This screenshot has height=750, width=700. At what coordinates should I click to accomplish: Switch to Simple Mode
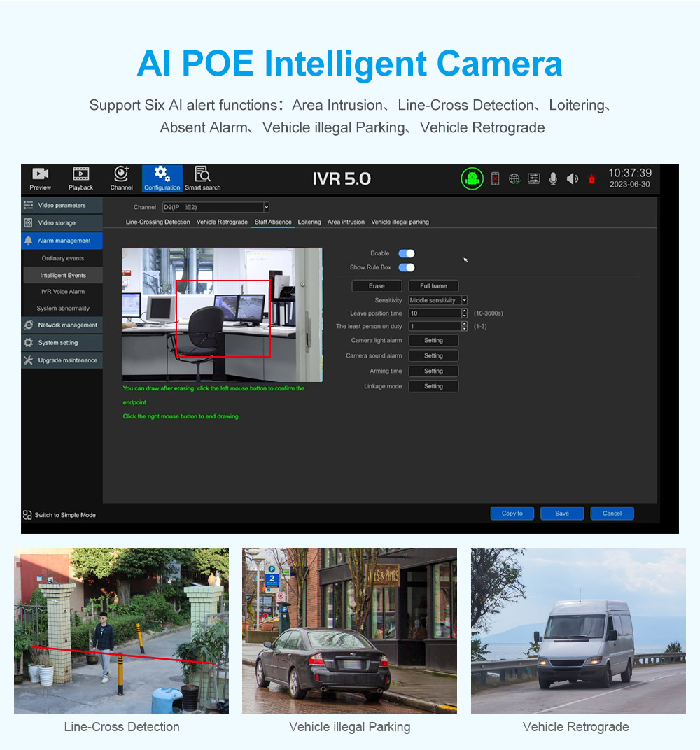59,515
